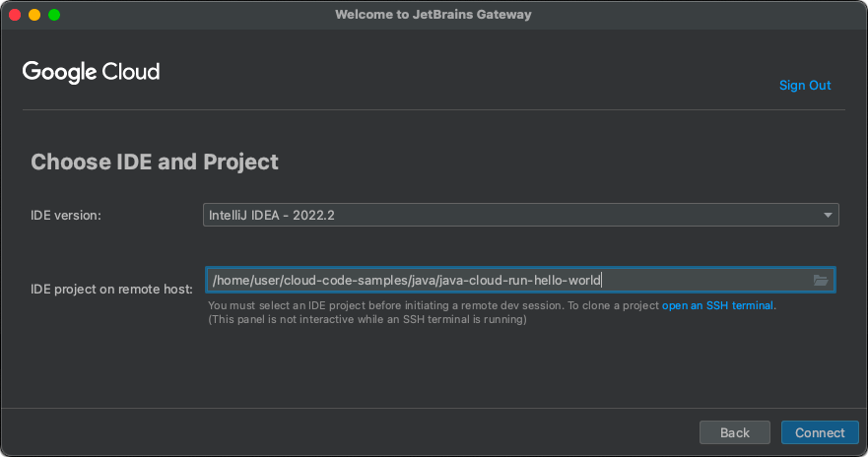Click the 'IDE version:' label
This screenshot has width=868, height=457.
(x=66, y=215)
